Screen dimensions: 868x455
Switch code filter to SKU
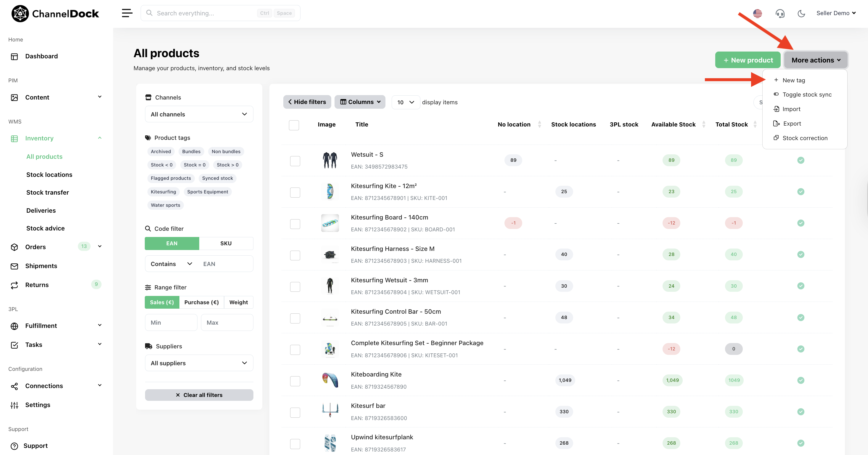tap(226, 243)
